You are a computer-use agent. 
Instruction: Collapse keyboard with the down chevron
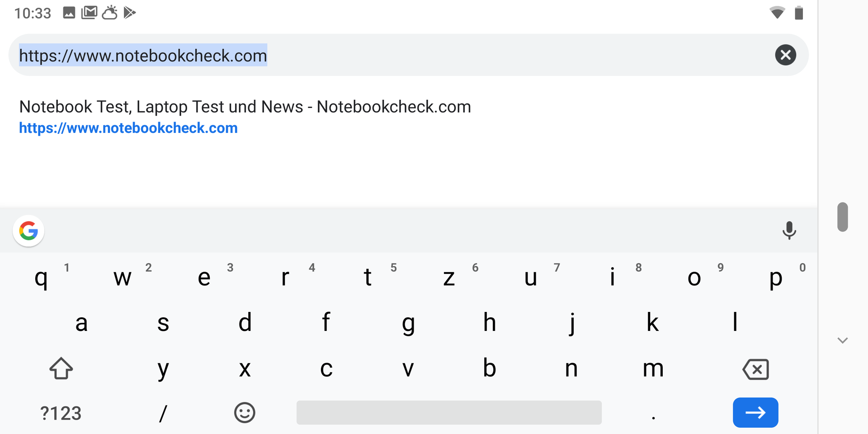click(842, 340)
